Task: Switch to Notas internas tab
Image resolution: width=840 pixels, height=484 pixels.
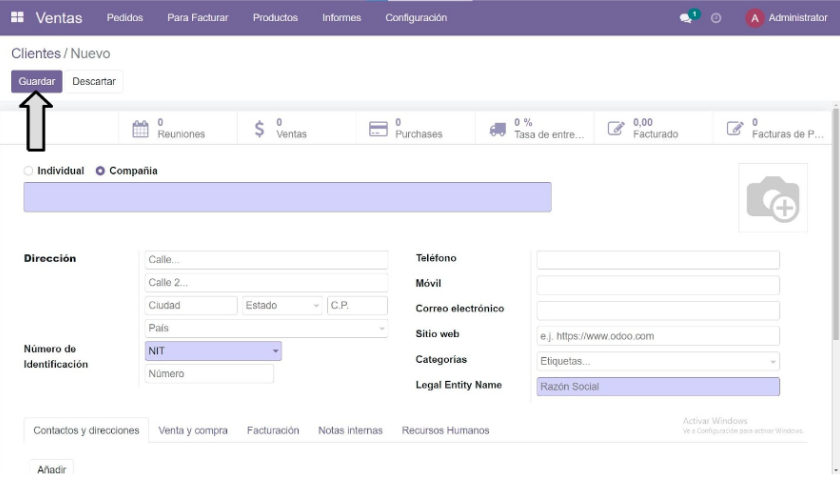Action: pos(350,430)
